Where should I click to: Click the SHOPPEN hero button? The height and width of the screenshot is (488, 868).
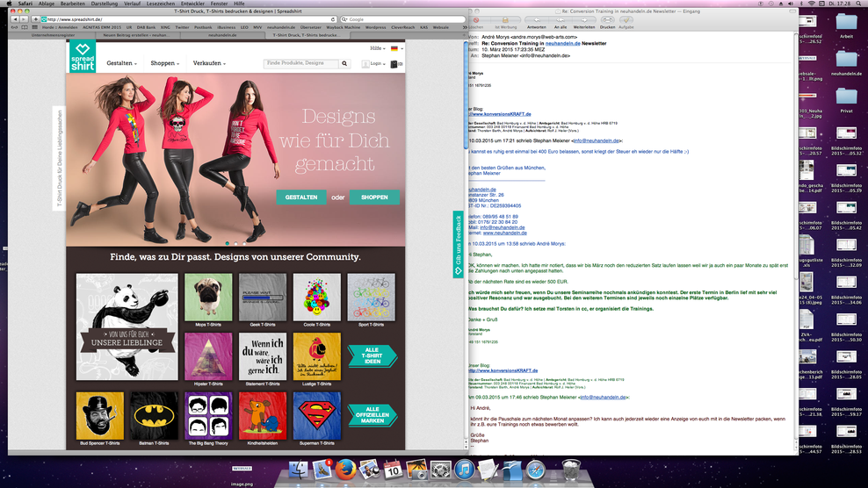pyautogui.click(x=374, y=197)
